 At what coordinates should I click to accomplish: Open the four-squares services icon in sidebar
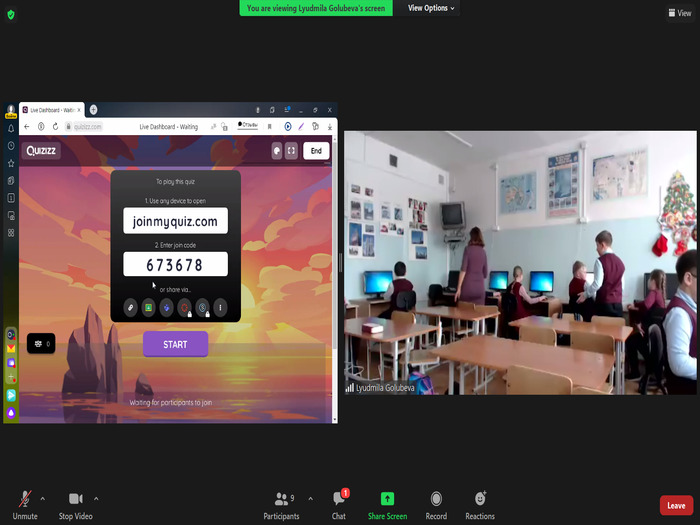tap(11, 233)
